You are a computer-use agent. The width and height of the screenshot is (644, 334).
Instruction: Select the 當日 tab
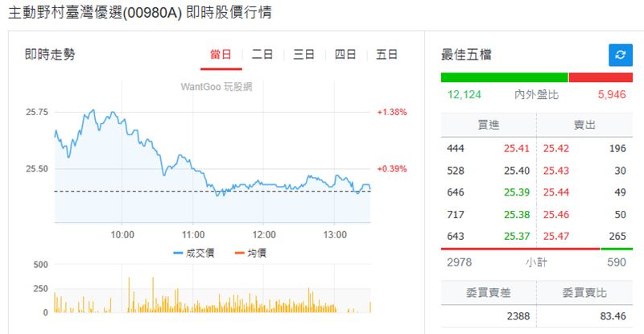coord(221,55)
